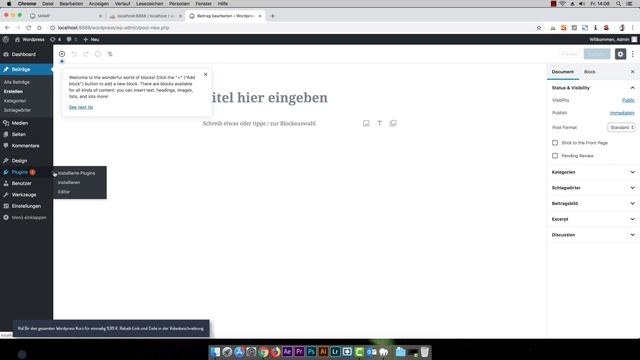640x360 pixels.
Task: Click the Add block plus icon
Action: [62, 54]
